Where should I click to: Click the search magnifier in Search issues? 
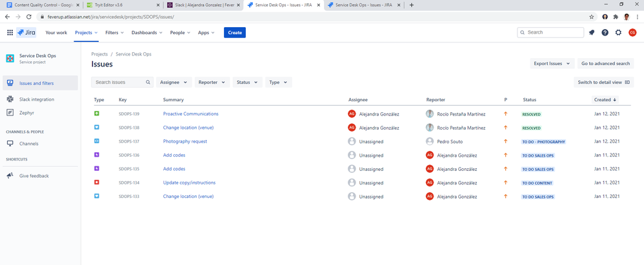pos(148,82)
